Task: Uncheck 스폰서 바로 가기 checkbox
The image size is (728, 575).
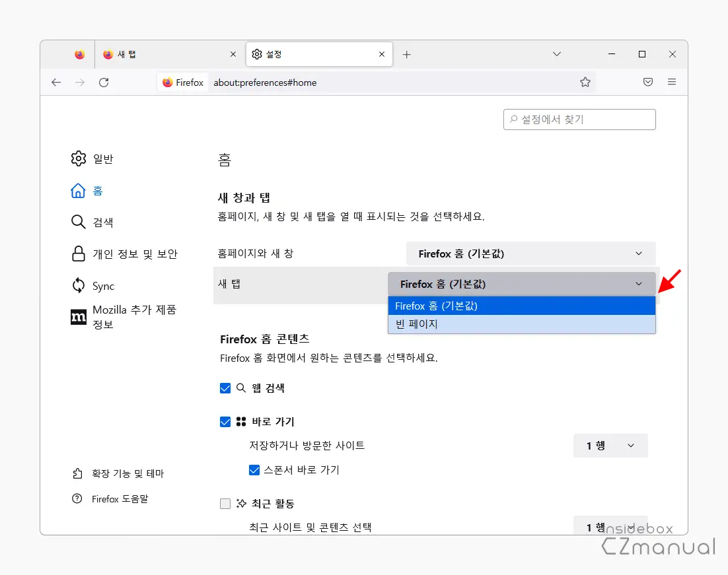Action: tap(254, 470)
